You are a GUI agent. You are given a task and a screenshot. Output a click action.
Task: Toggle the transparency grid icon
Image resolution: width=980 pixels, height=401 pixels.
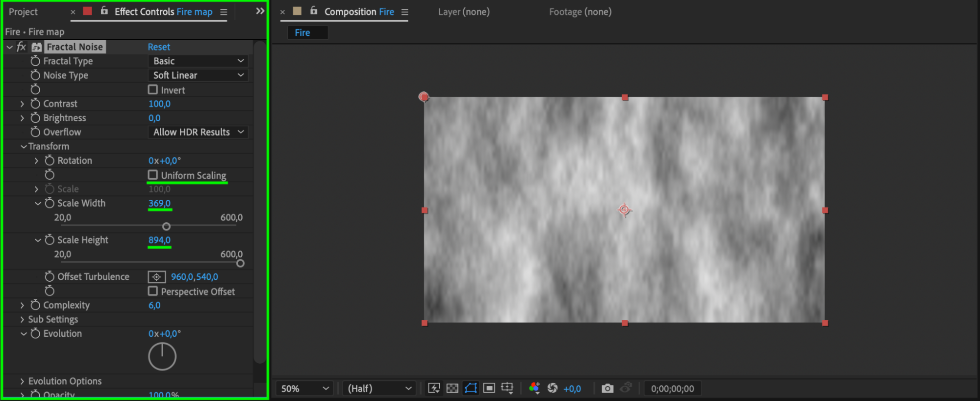452,388
